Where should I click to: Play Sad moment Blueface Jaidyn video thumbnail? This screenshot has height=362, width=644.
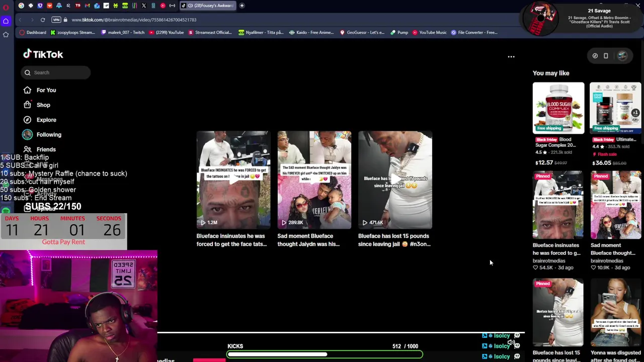[x=314, y=180]
